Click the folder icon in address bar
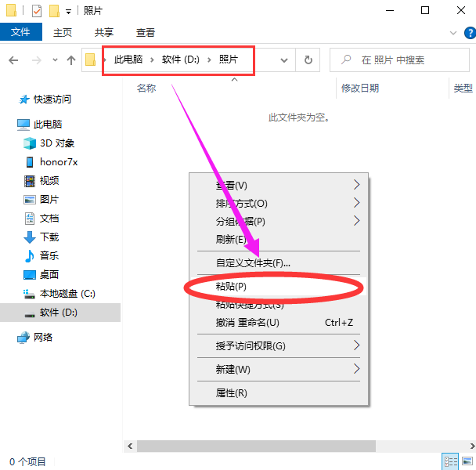Viewport: 476px width, 470px height. point(91,60)
